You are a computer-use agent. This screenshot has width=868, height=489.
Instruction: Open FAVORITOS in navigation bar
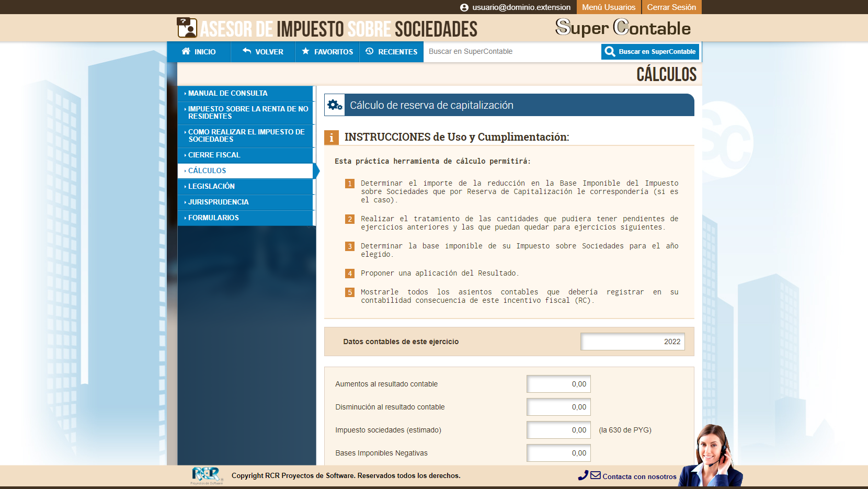(327, 52)
